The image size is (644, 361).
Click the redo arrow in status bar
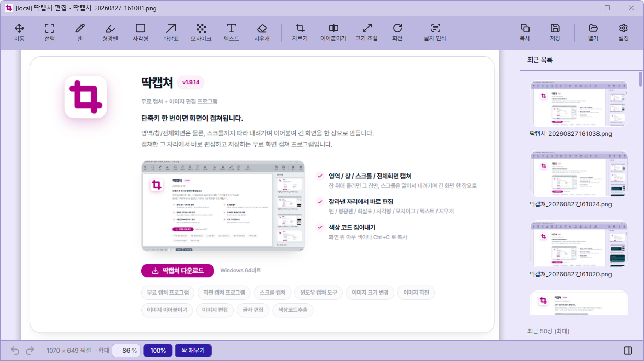30,350
